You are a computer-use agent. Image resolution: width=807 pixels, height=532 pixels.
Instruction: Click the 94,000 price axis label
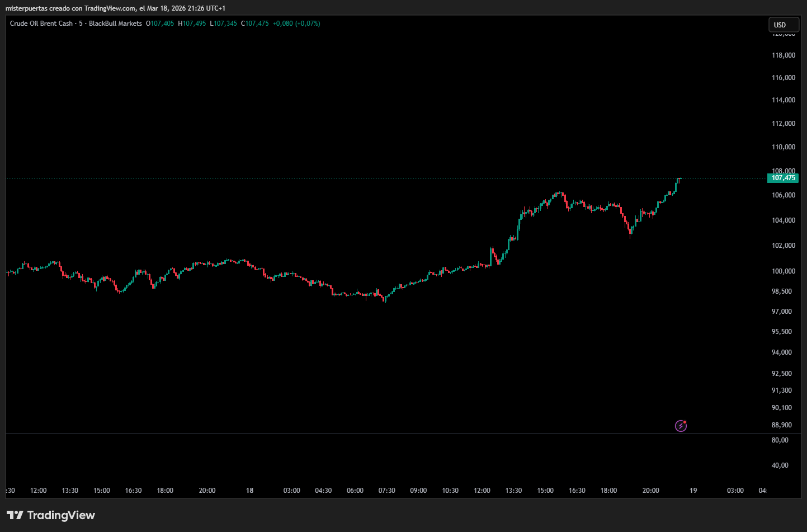(782, 352)
